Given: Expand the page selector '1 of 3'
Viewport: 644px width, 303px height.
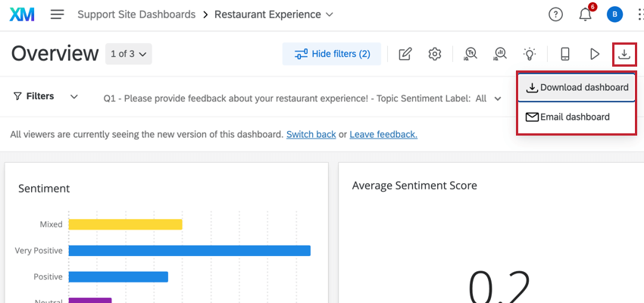Looking at the screenshot, I should [x=130, y=54].
